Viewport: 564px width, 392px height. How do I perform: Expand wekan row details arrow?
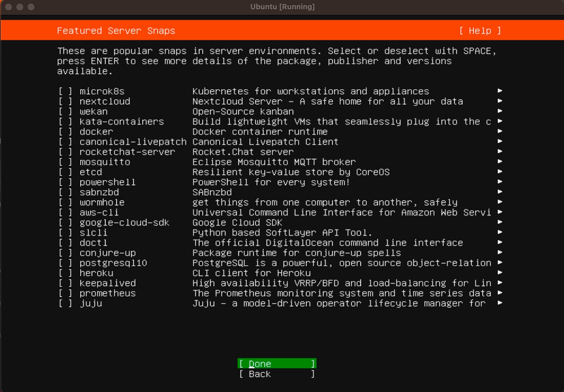pos(500,111)
